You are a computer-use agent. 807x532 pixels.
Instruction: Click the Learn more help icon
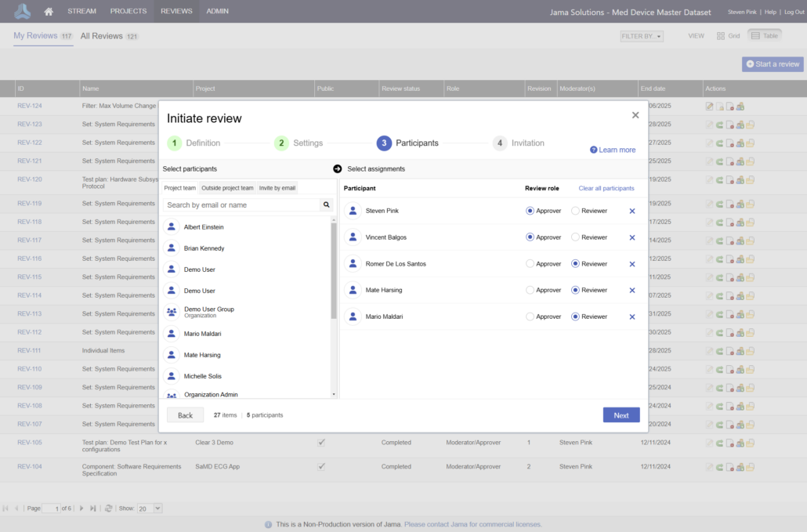594,150
